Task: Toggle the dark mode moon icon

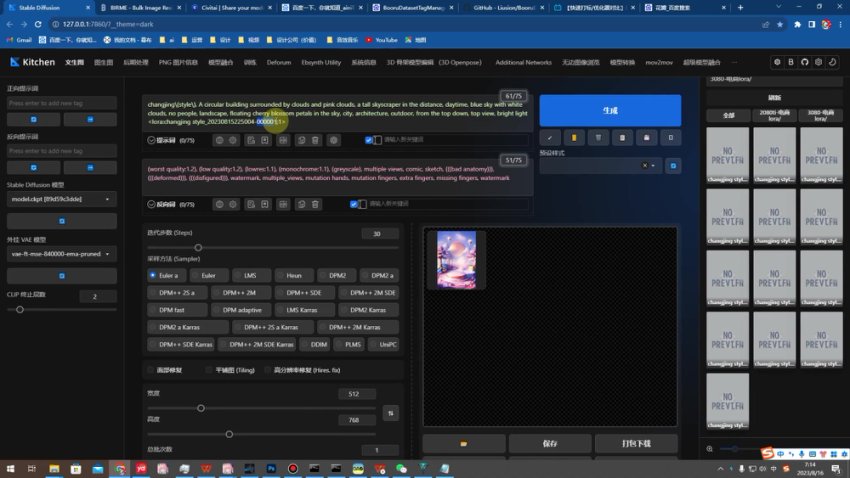Action: pos(832,62)
